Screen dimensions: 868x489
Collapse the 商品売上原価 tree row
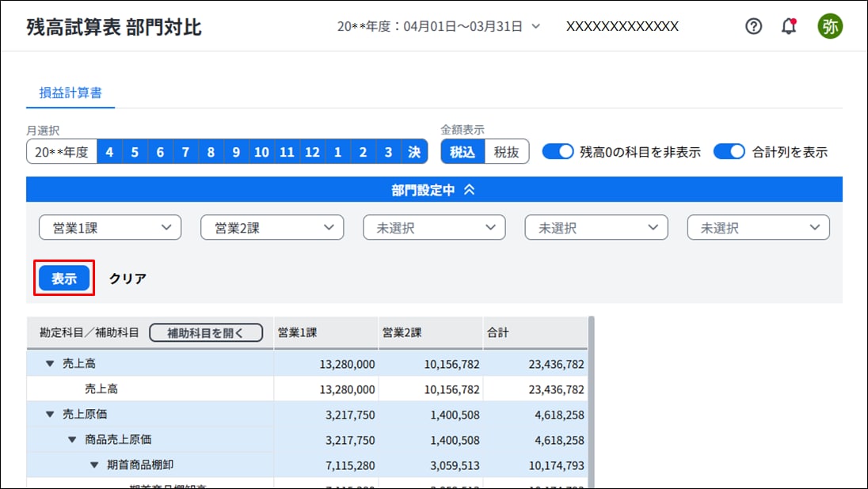click(71, 440)
